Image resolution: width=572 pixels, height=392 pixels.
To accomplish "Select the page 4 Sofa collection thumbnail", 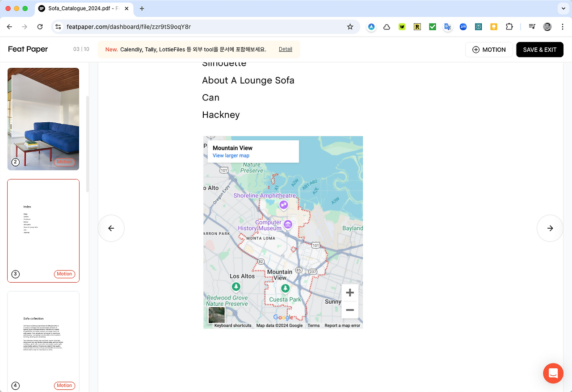I will tap(43, 342).
